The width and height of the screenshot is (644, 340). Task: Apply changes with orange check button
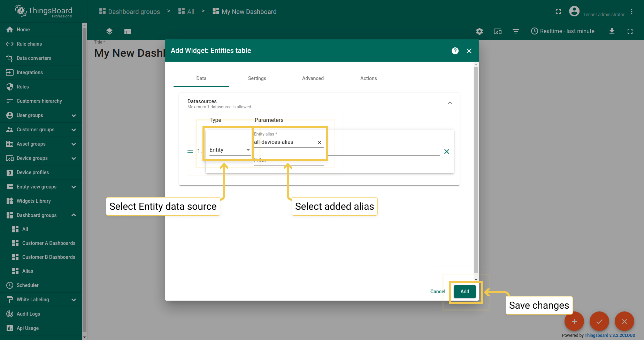599,321
